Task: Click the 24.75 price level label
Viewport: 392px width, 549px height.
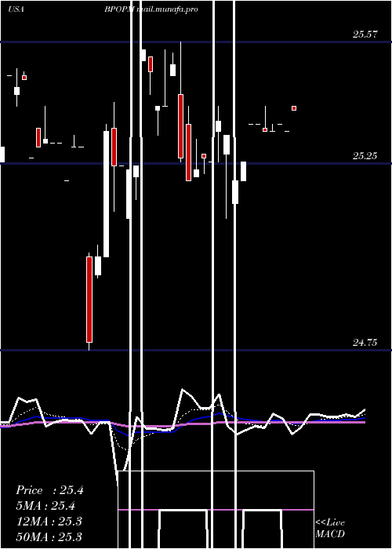Action: pos(365,343)
